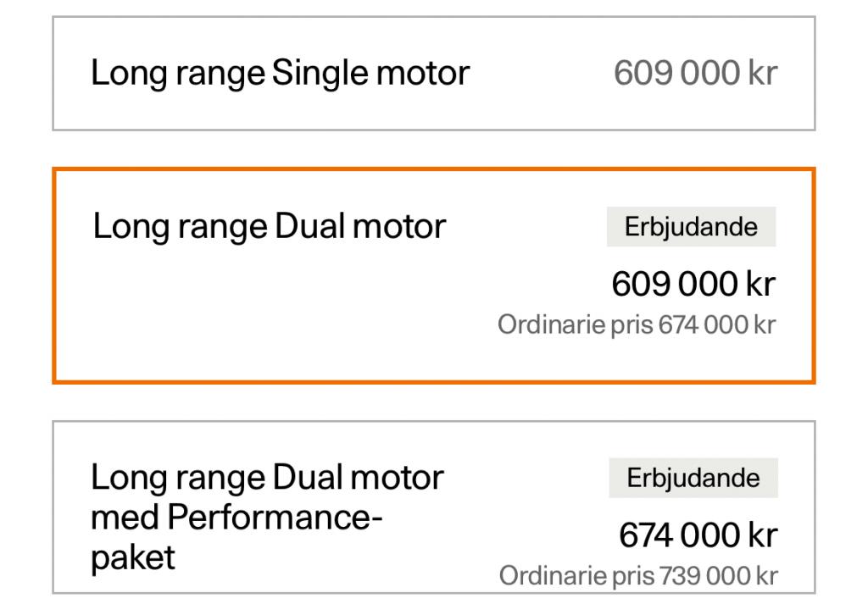Click the empty area below the selected Dual motor title
The width and height of the screenshot is (868, 615).
(254, 313)
